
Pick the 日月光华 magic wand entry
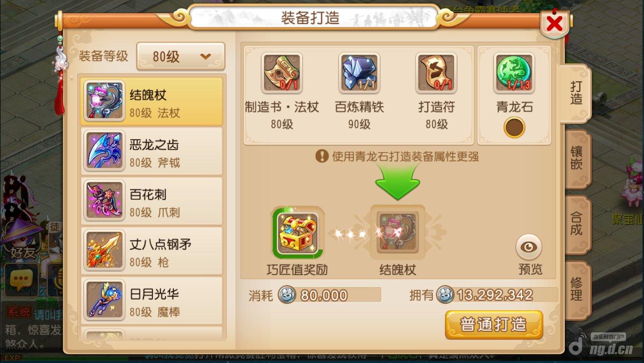(151, 300)
